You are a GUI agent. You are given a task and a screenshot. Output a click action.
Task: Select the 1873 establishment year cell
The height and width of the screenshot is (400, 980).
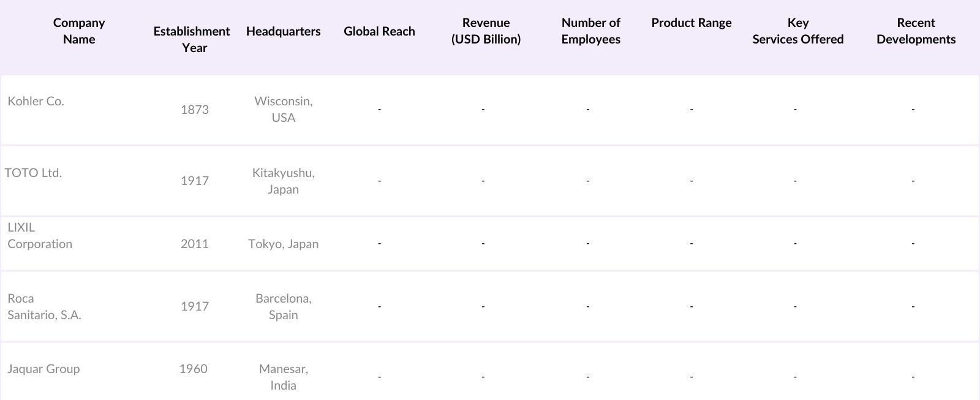click(x=194, y=110)
